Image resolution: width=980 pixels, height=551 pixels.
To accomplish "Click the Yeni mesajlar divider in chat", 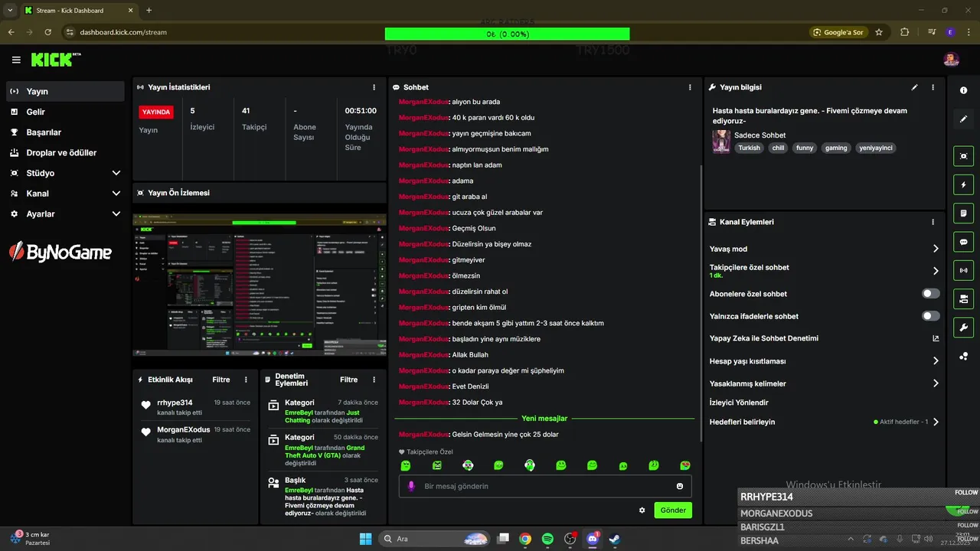I will click(x=544, y=419).
